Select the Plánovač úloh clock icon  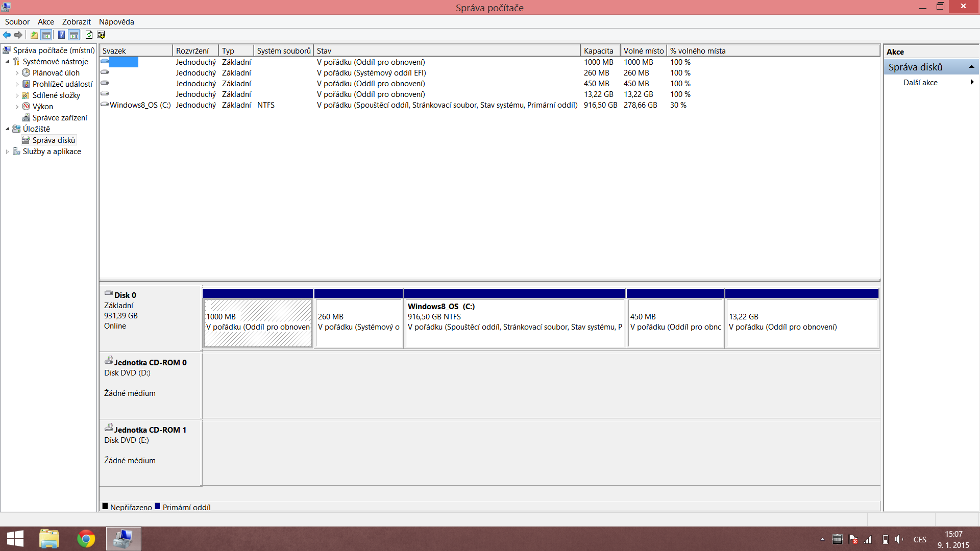coord(26,73)
